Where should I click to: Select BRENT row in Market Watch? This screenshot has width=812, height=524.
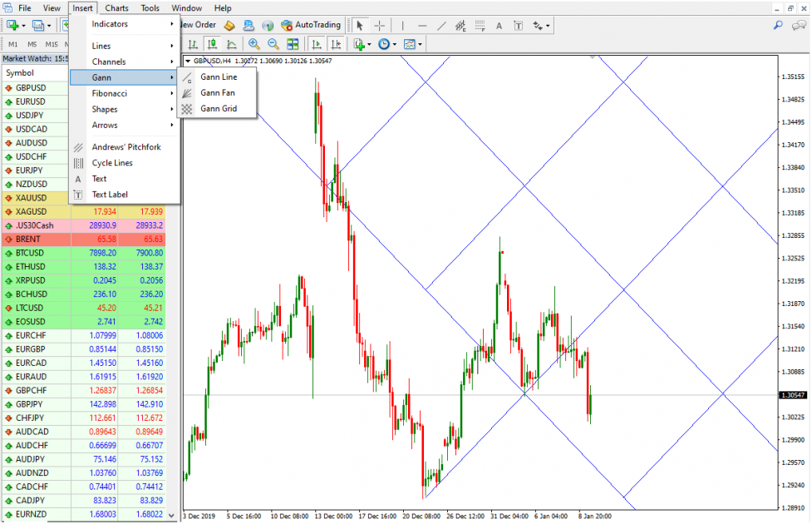pyautogui.click(x=84, y=240)
